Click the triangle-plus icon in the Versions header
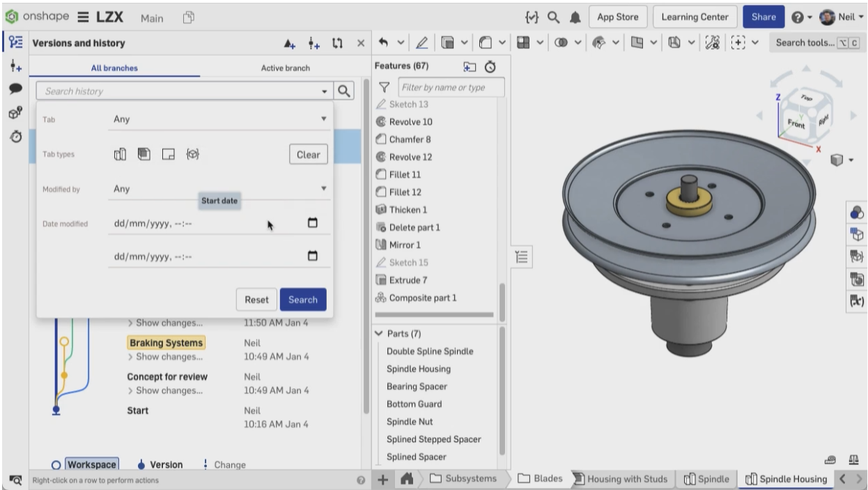This screenshot has height=490, width=868. click(290, 43)
